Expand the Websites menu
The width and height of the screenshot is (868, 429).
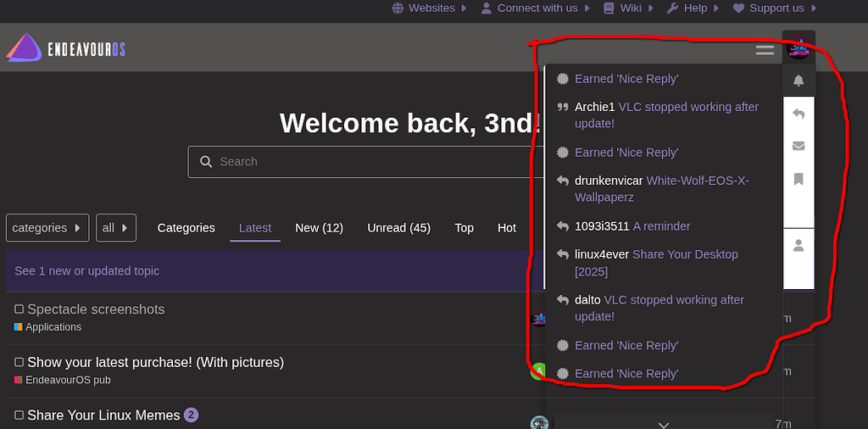pos(430,8)
